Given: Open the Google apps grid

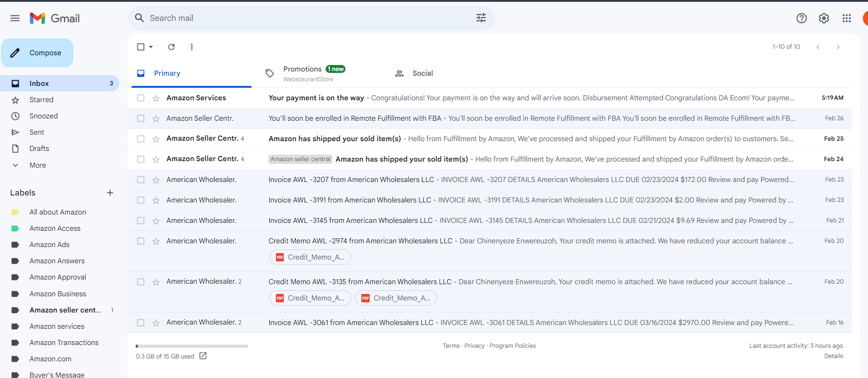Looking at the screenshot, I should point(847,18).
